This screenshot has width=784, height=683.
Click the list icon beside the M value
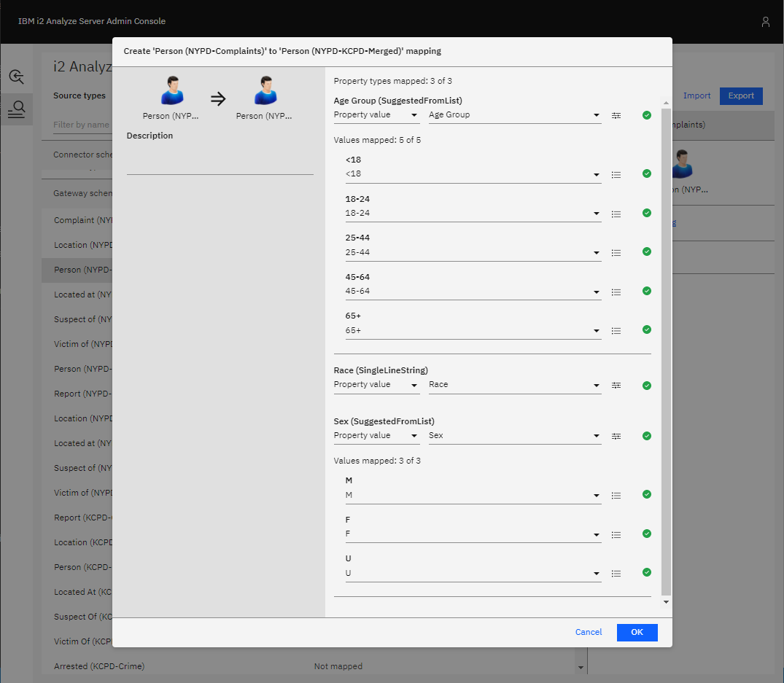pyautogui.click(x=616, y=496)
